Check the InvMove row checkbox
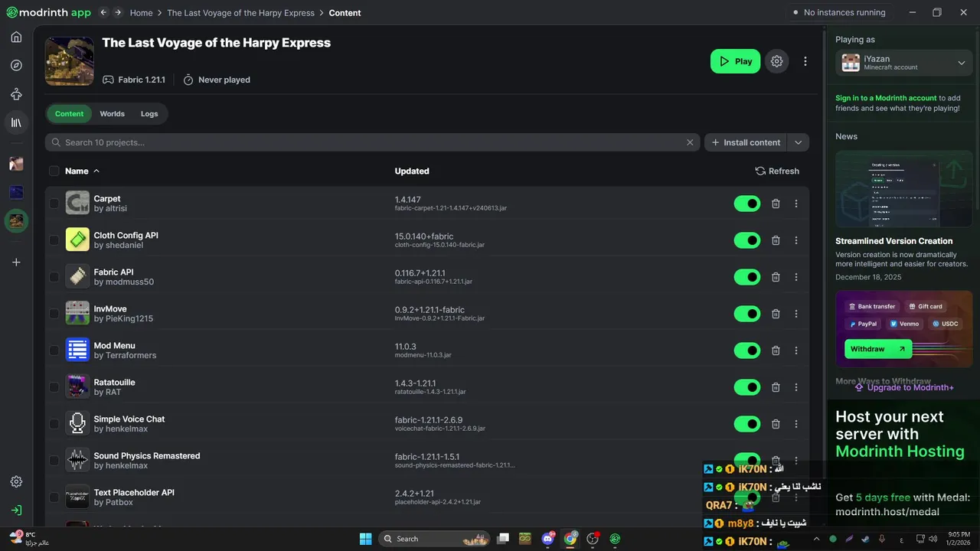 coord(54,314)
